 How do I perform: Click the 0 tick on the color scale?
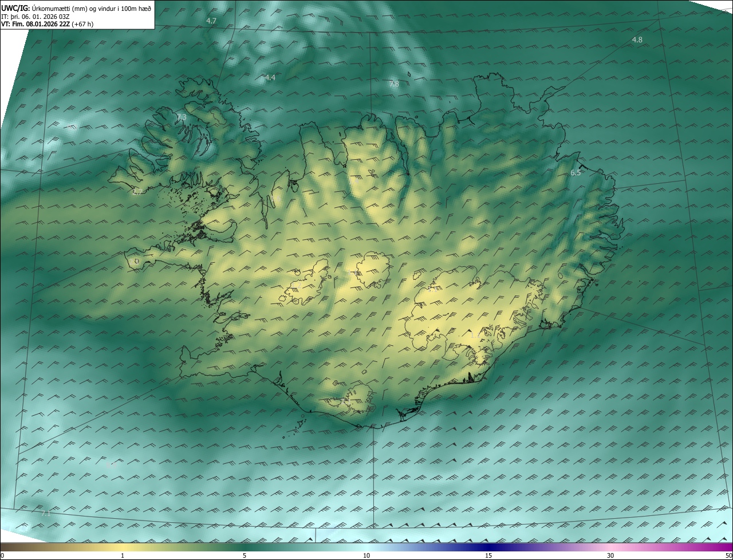click(x=2, y=555)
